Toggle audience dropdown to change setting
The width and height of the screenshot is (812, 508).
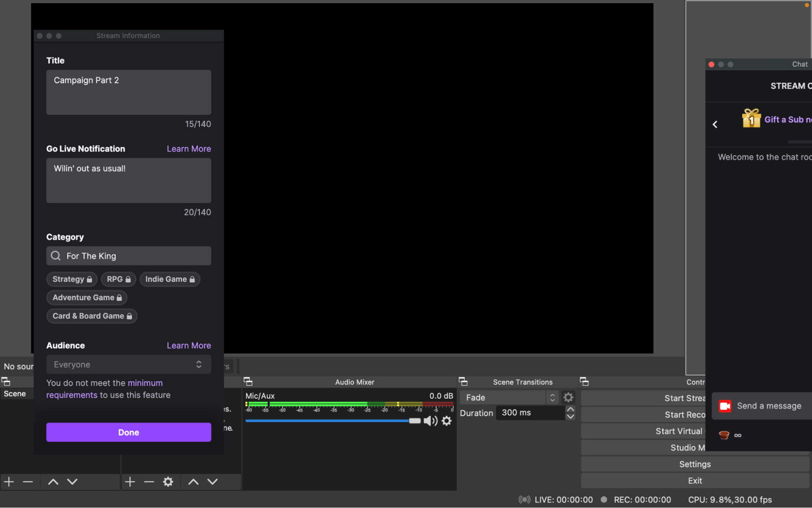pos(199,364)
